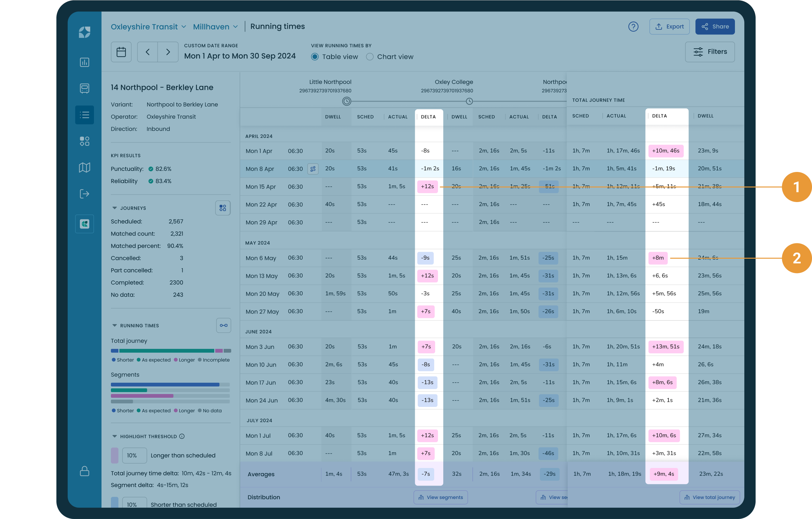The image size is (812, 519).
Task: Click the Export button
Action: click(669, 27)
